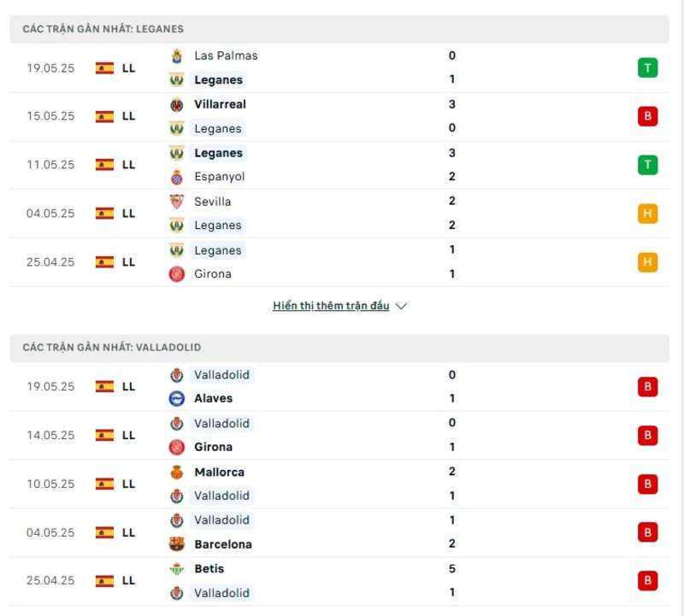Open "Hiển thị thêm trận đấu" link

[331, 306]
